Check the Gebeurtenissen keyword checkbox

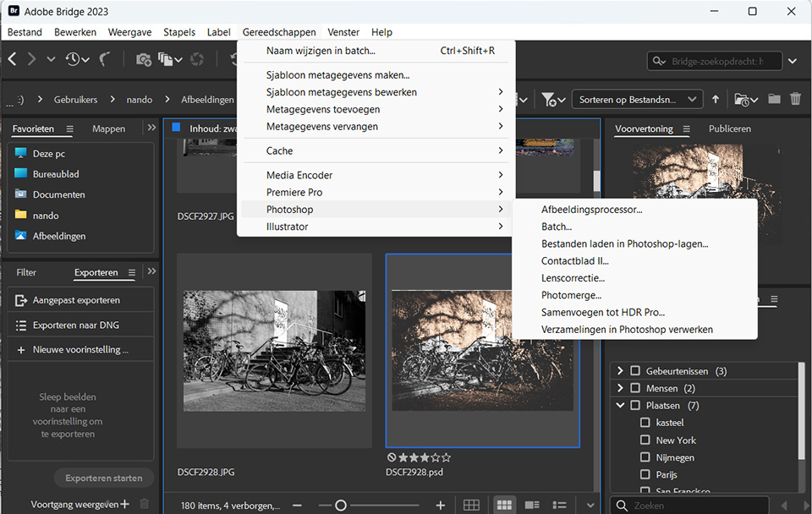pos(635,371)
